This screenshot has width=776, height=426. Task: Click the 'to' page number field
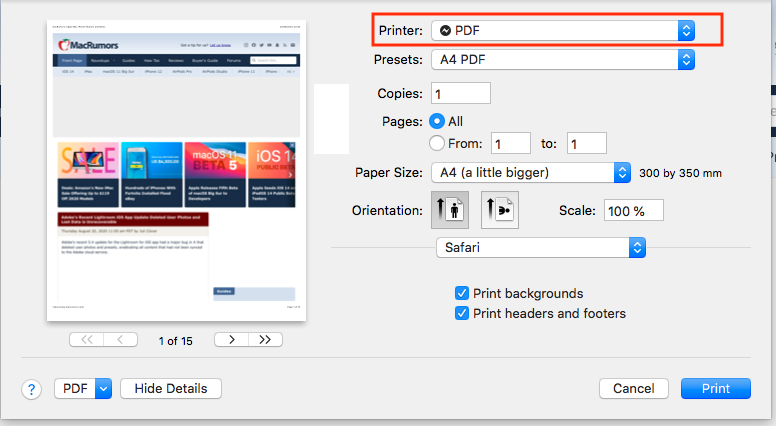click(x=586, y=143)
